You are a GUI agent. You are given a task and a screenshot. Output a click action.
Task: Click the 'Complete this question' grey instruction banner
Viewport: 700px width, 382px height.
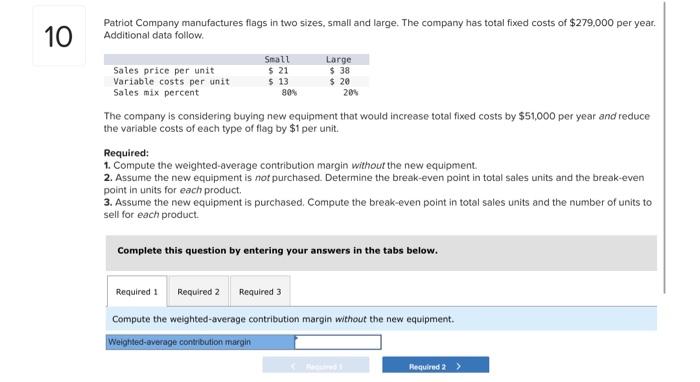[381, 253]
